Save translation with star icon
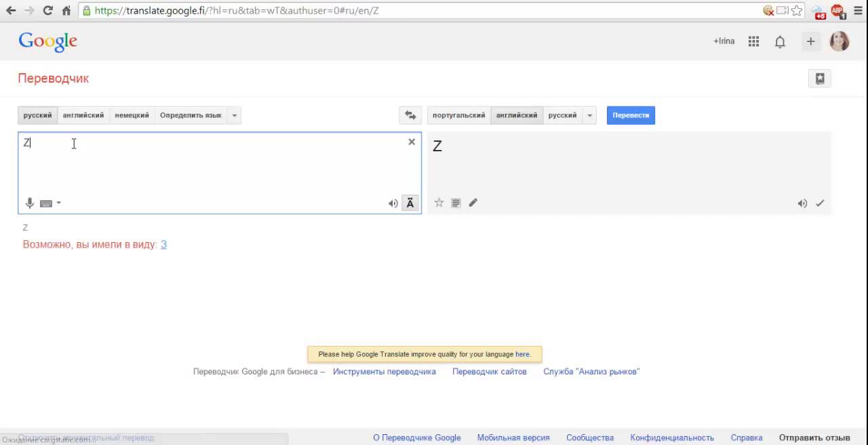This screenshot has height=445, width=868. [439, 203]
